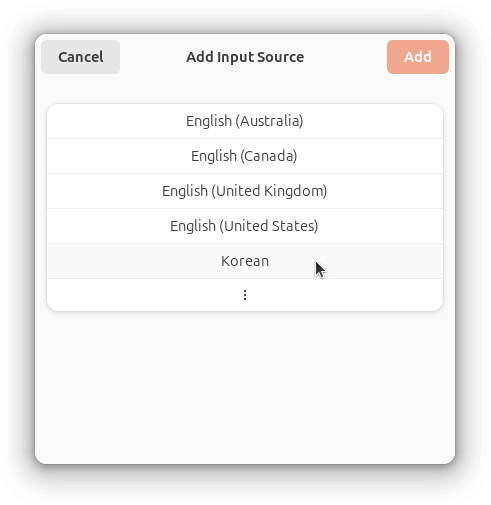Dismiss the dialog with Cancel
Screen dimensions: 491x505
tap(80, 57)
